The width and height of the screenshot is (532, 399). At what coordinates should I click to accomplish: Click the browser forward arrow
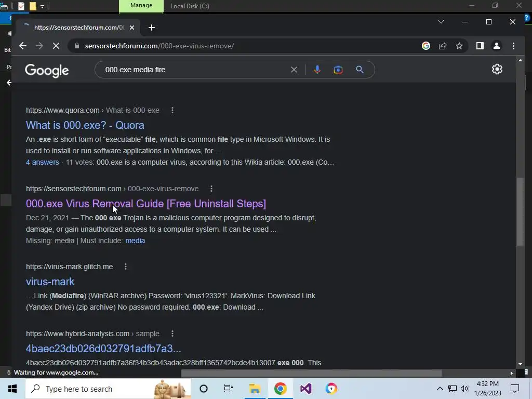click(39, 46)
